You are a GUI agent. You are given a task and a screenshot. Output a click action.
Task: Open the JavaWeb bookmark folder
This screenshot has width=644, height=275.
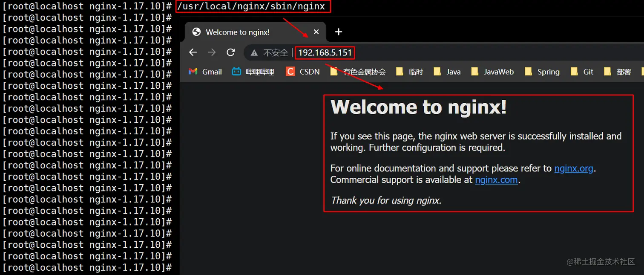point(492,72)
